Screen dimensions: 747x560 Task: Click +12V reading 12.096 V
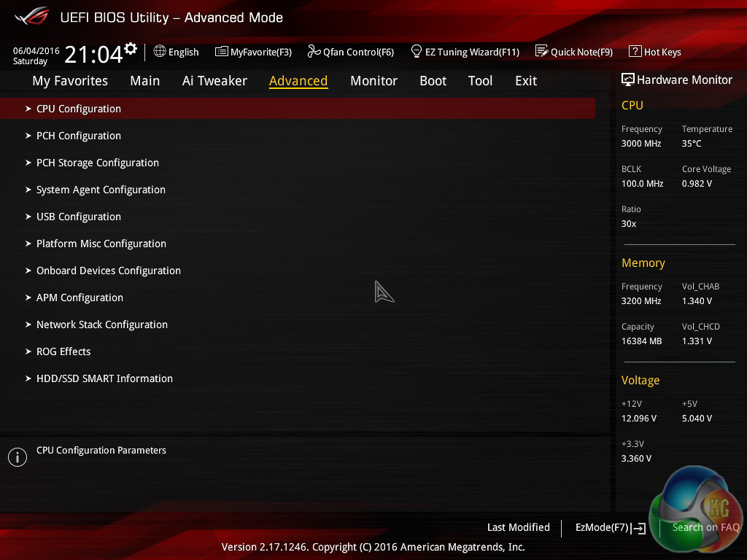pyautogui.click(x=639, y=418)
